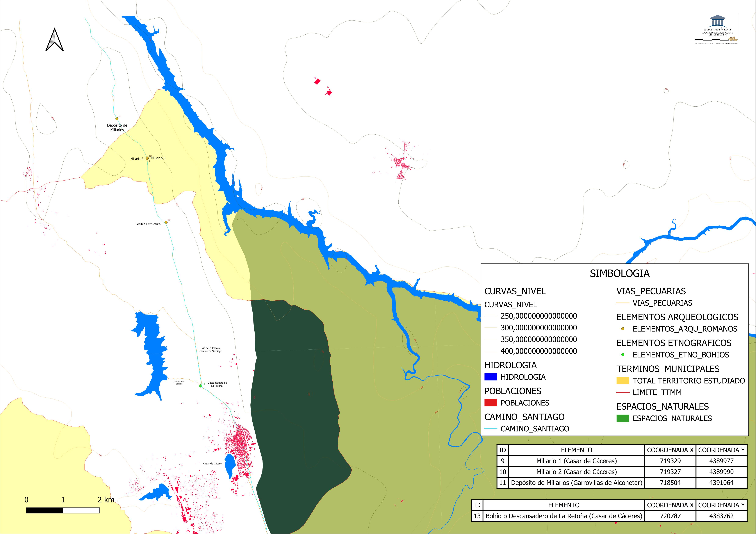Viewport: 756px width, 534px height.
Task: Click the ELEMENTOS_ETNO_BOHIOS green legend dot
Action: point(623,355)
